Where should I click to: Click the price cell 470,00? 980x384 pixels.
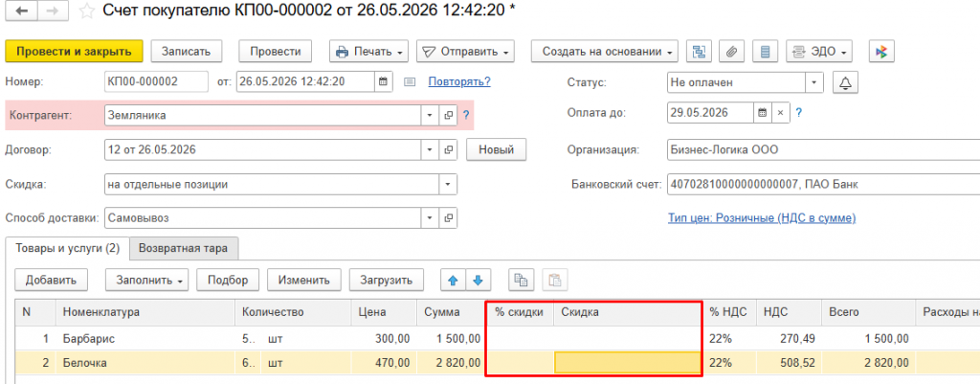[x=384, y=362]
